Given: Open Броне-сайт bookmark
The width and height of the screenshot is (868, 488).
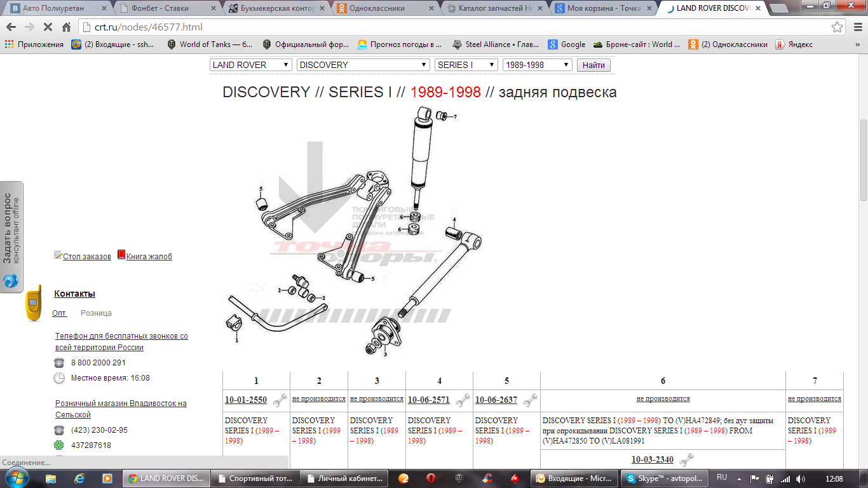Looking at the screenshot, I should 637,44.
